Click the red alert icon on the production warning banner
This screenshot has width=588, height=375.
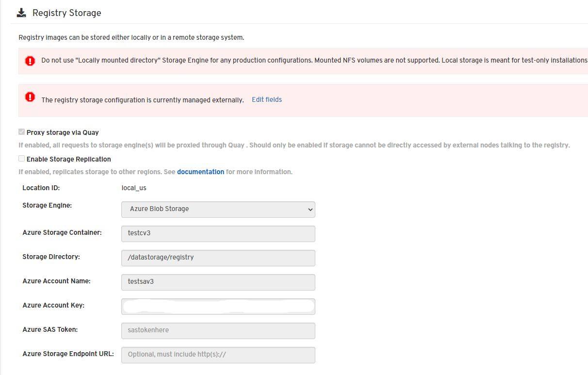pyautogui.click(x=30, y=61)
